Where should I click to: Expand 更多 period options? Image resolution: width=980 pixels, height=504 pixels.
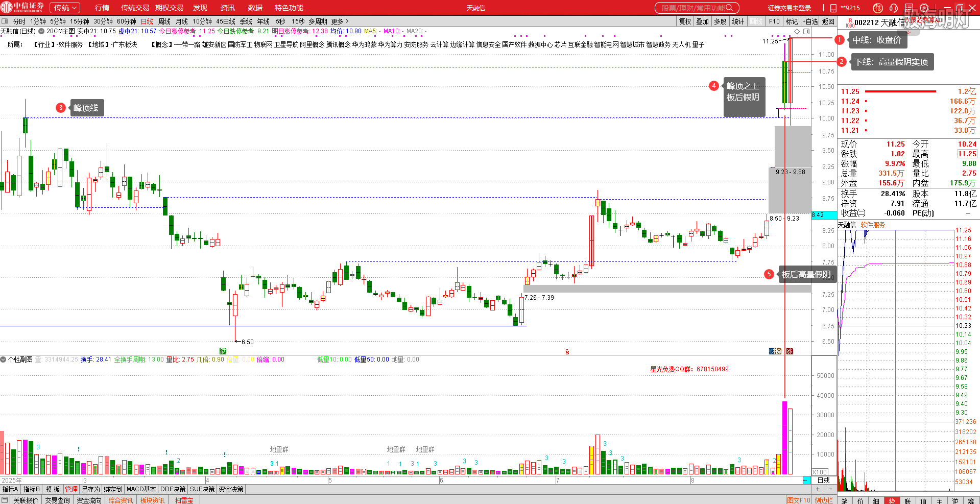pos(340,21)
